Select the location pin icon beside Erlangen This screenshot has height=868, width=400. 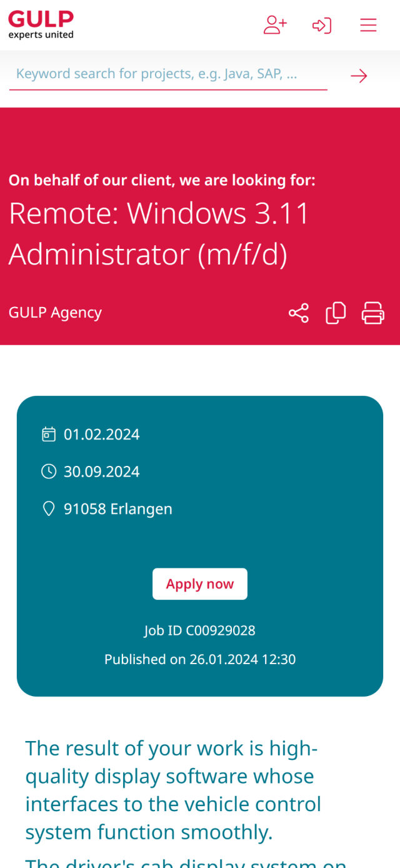coord(49,508)
